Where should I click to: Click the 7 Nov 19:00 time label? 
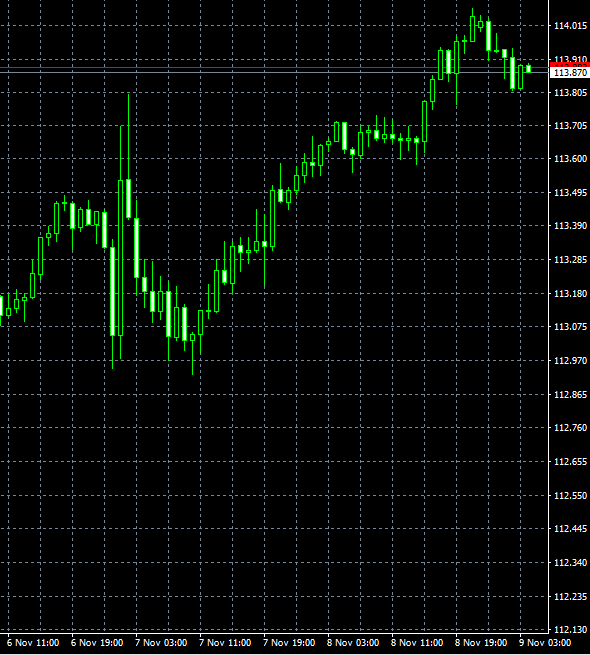click(x=289, y=643)
